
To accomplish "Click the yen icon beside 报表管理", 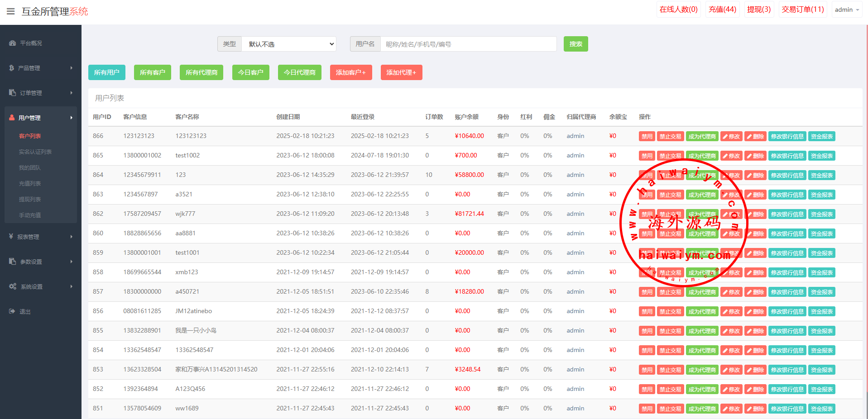I will [x=11, y=237].
